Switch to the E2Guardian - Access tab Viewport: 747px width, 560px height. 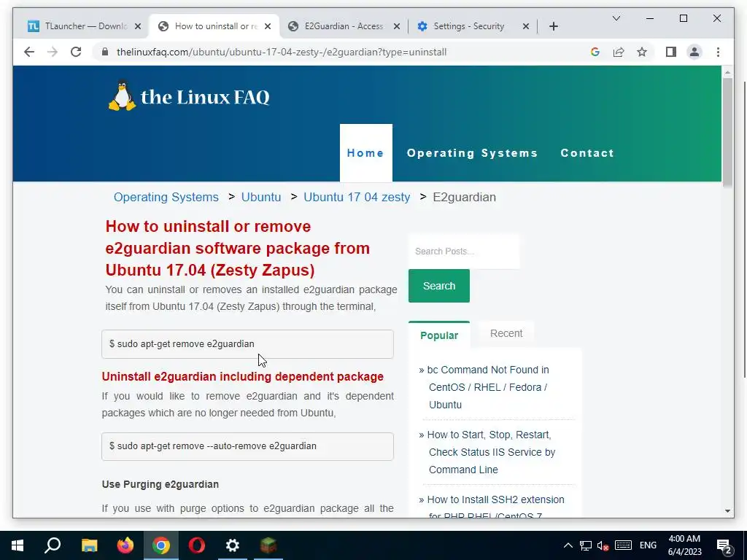(344, 26)
